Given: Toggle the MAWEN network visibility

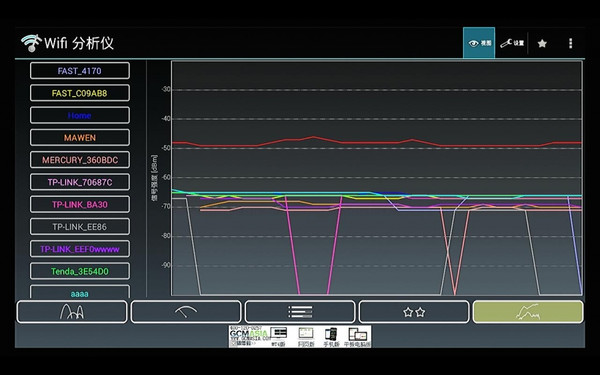Looking at the screenshot, I should [x=80, y=137].
